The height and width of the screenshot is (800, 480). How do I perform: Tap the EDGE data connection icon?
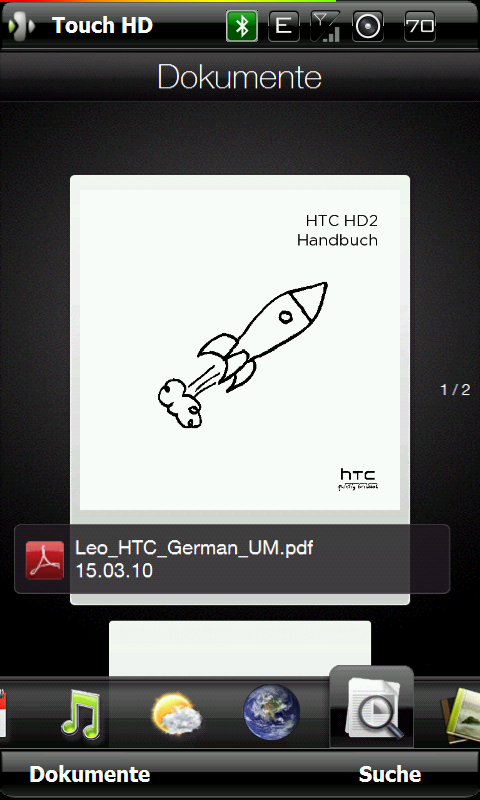point(284,27)
